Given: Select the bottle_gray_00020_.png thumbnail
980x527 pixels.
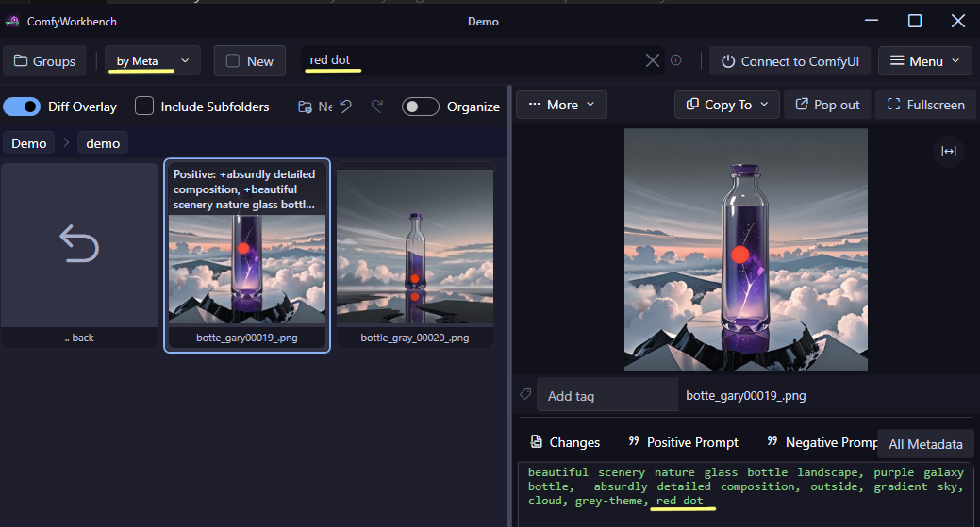Looking at the screenshot, I should [415, 255].
